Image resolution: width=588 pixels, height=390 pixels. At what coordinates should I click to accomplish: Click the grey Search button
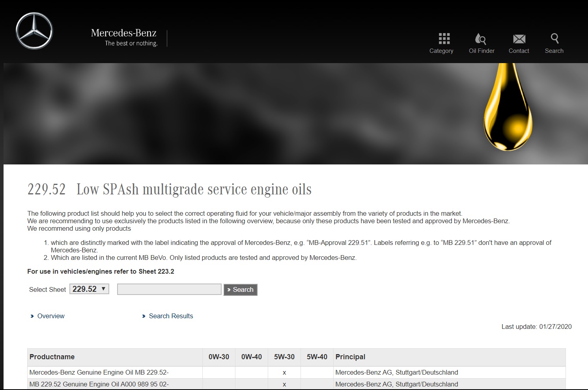pyautogui.click(x=241, y=290)
